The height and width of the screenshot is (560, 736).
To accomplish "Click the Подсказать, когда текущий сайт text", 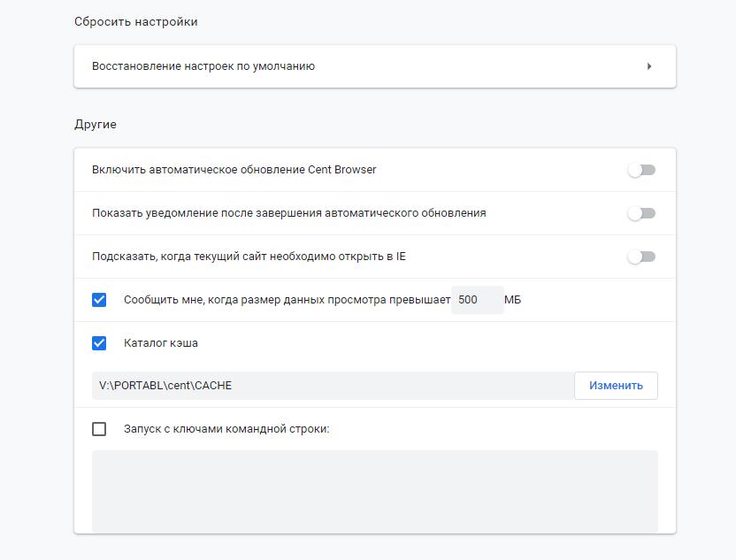I will tap(249, 257).
